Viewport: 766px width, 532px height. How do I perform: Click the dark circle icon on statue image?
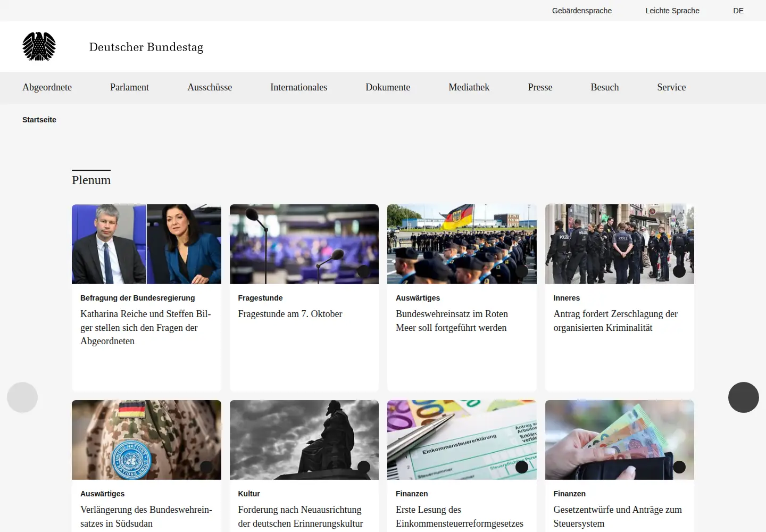point(364,467)
